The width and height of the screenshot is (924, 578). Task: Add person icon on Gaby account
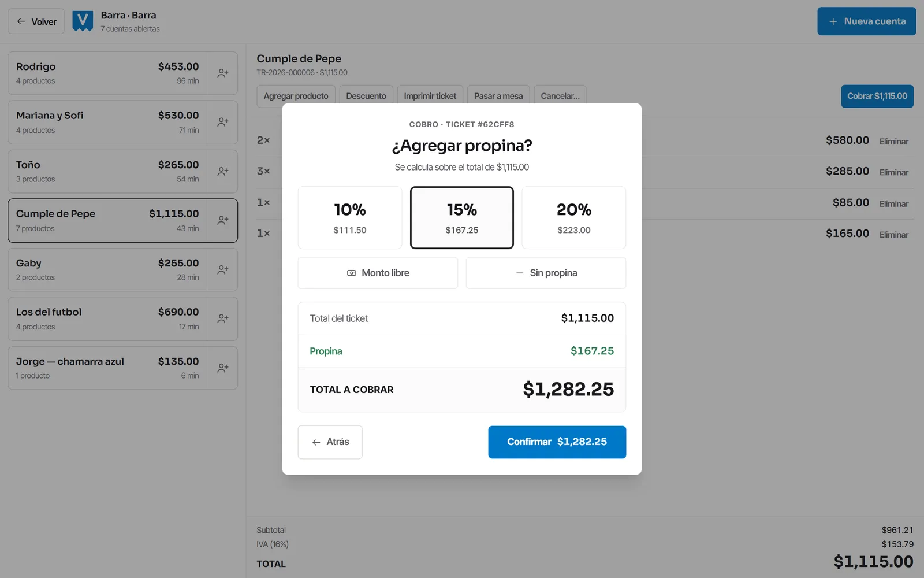coord(222,270)
